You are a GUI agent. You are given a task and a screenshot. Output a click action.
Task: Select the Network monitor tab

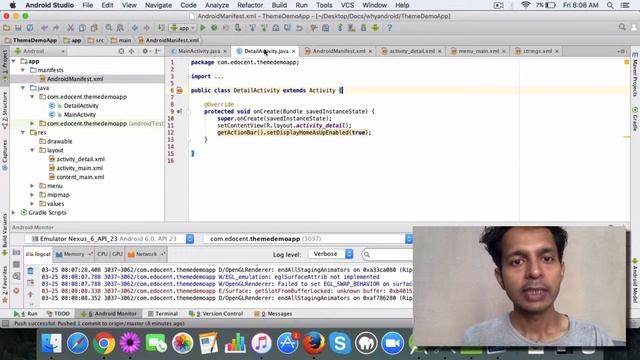146,254
